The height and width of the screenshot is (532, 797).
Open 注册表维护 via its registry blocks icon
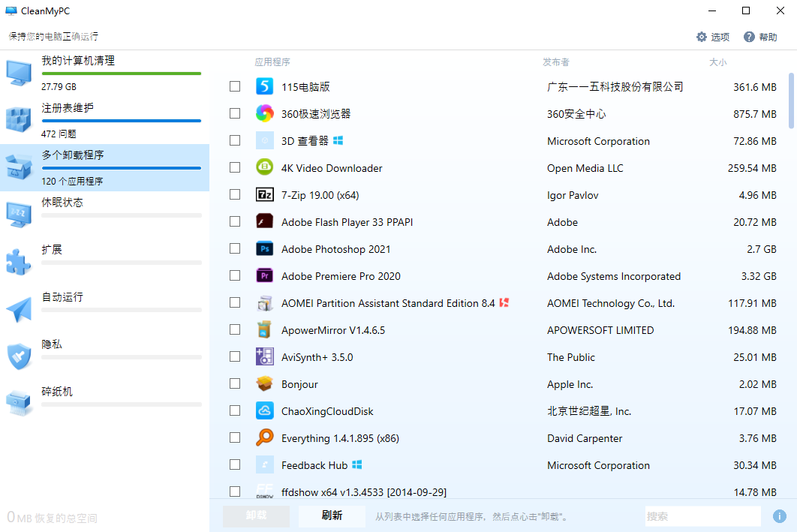coord(17,119)
